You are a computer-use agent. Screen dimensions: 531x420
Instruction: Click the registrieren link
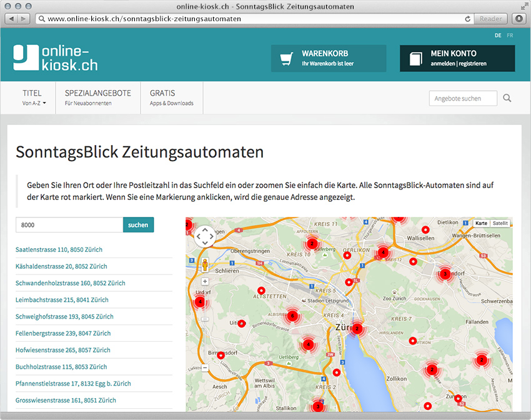[x=472, y=64]
